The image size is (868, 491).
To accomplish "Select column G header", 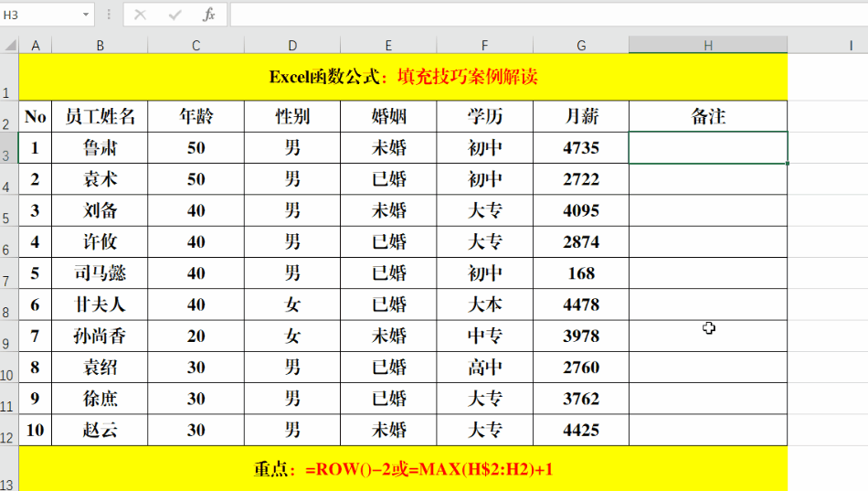I will (x=581, y=46).
